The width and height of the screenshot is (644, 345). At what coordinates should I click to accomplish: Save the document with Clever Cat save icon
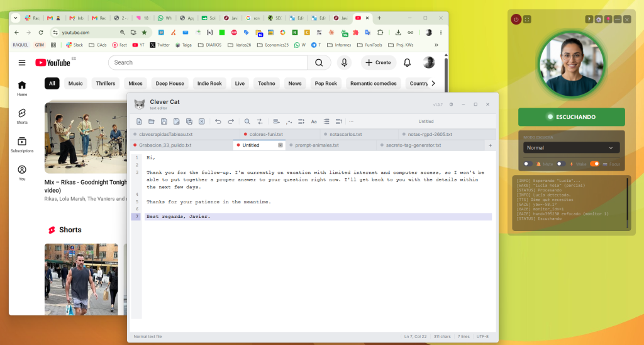click(x=164, y=122)
